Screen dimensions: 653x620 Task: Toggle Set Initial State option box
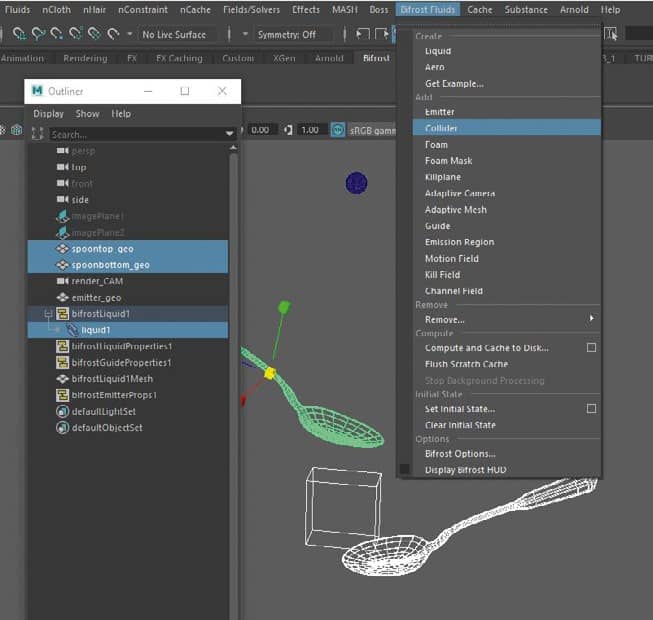coord(591,408)
